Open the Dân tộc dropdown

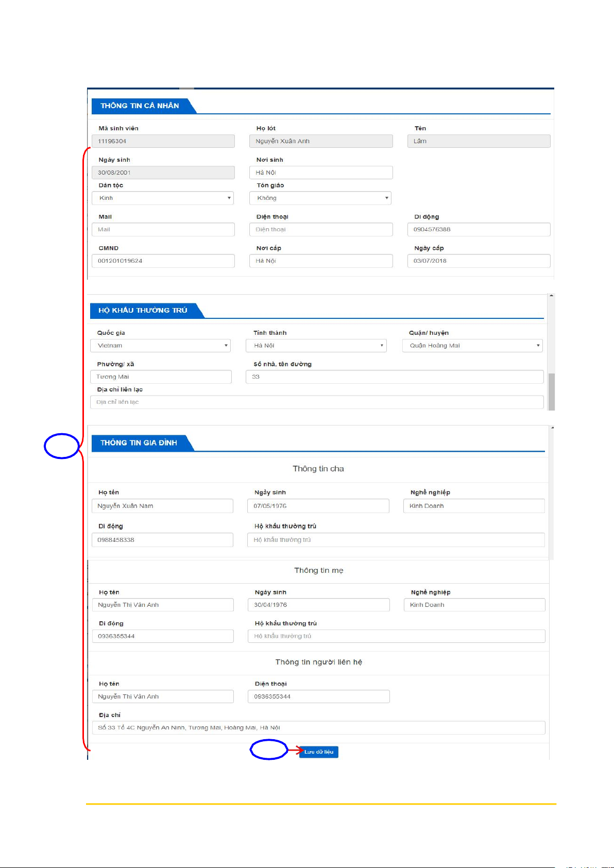pos(163,198)
